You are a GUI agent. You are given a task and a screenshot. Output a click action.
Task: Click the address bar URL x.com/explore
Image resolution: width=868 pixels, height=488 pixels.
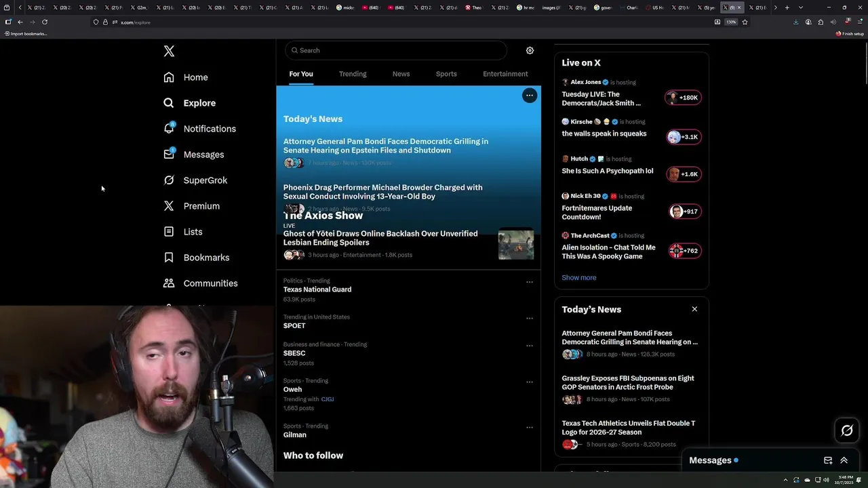136,22
